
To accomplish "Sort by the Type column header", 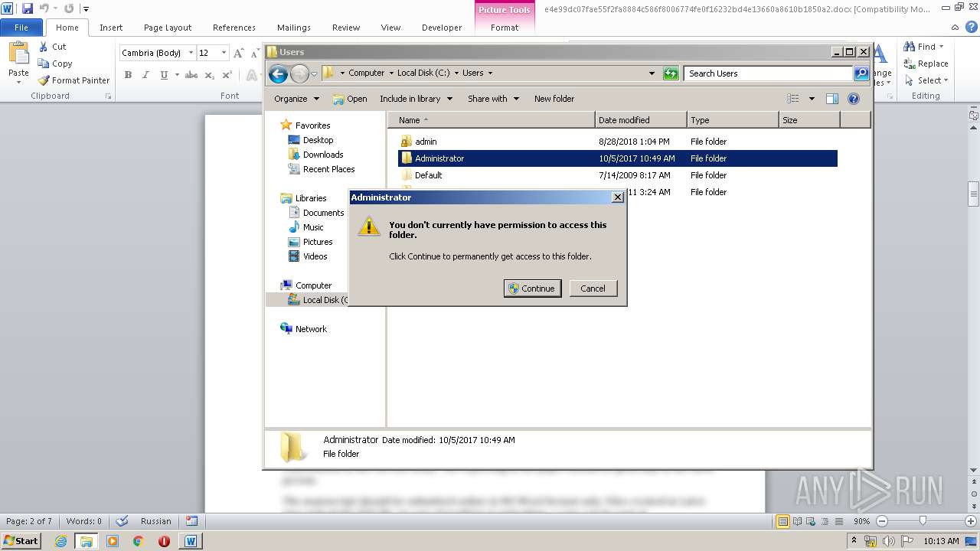I will click(733, 120).
